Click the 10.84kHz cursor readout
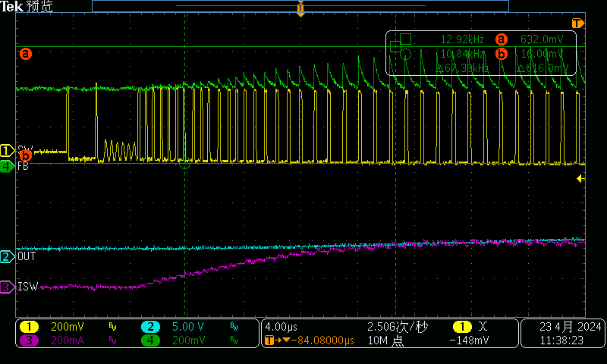607x364 pixels. 462,54
